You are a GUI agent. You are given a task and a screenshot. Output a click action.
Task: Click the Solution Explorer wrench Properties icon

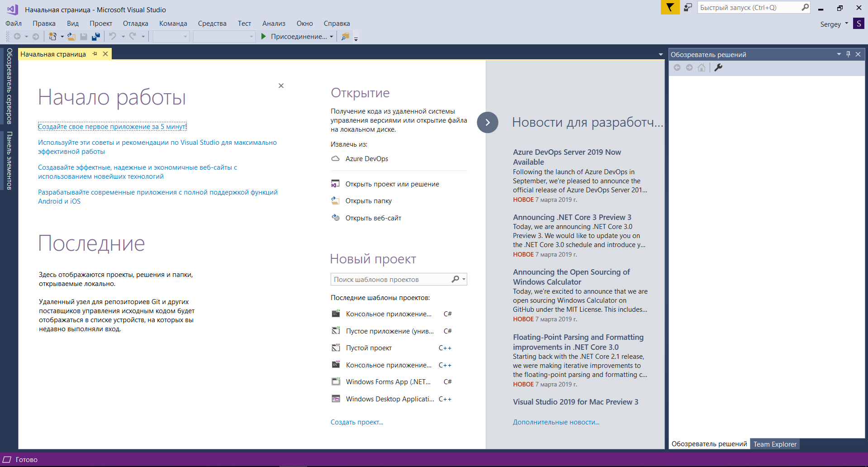click(x=718, y=67)
